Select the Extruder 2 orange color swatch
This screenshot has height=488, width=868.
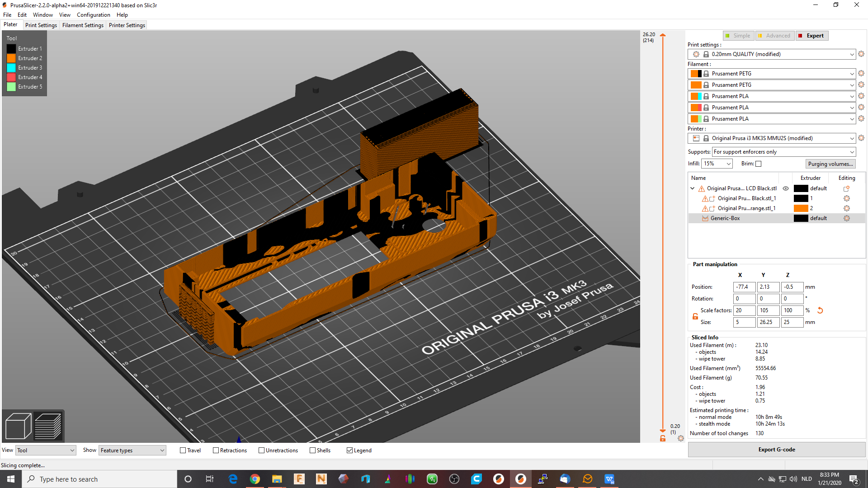pos(11,58)
